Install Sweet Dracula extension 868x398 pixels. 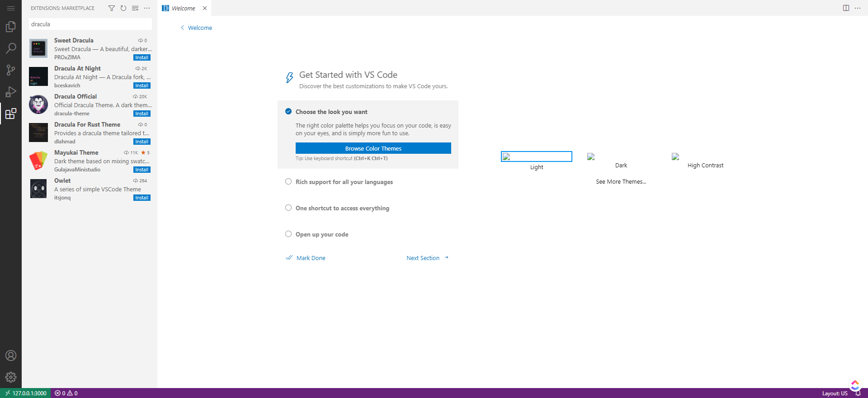[142, 57]
